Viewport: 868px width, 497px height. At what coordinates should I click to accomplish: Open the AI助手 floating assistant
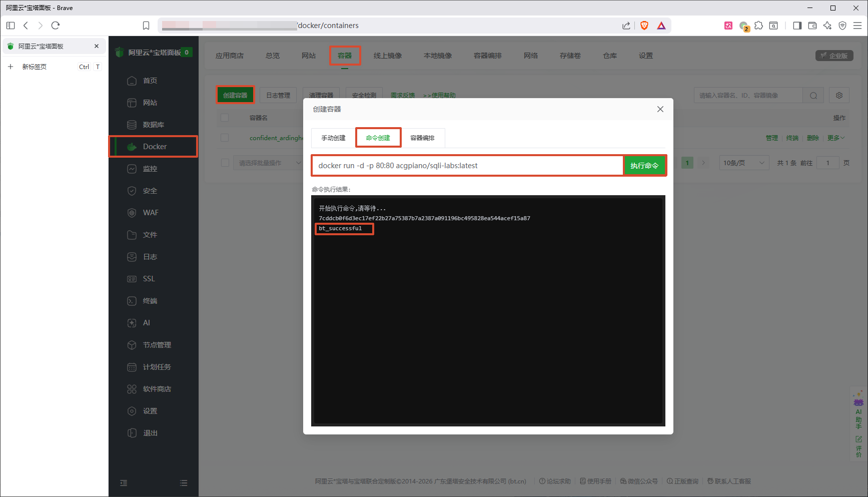[858, 410]
